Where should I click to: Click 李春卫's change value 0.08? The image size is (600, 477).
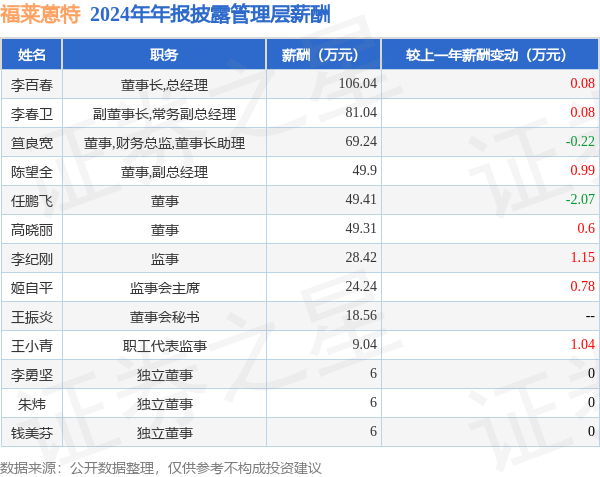[582, 112]
